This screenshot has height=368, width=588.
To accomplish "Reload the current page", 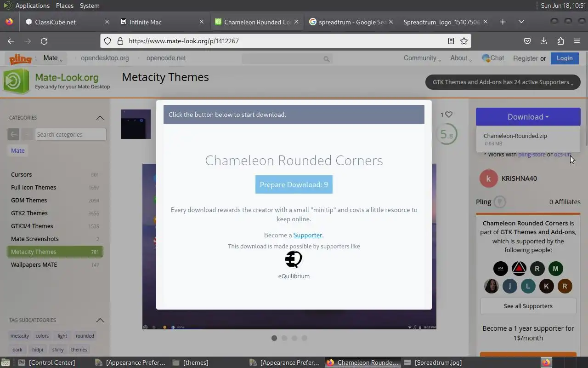I will [x=44, y=41].
